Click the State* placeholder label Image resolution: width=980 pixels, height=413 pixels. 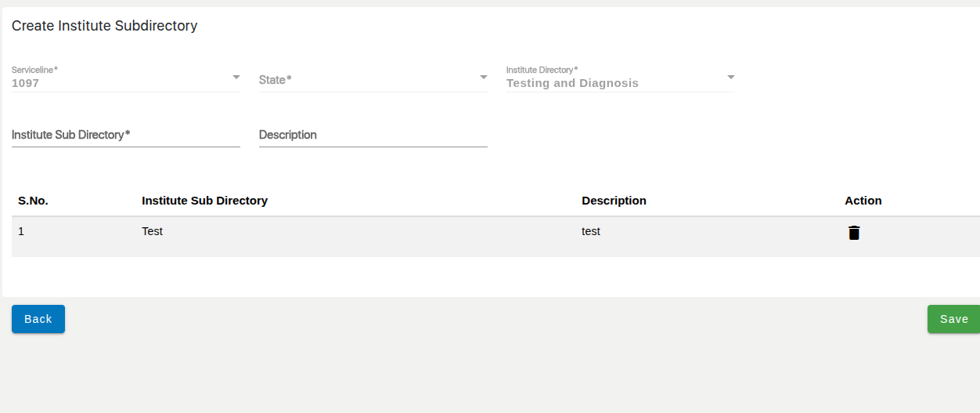[275, 80]
